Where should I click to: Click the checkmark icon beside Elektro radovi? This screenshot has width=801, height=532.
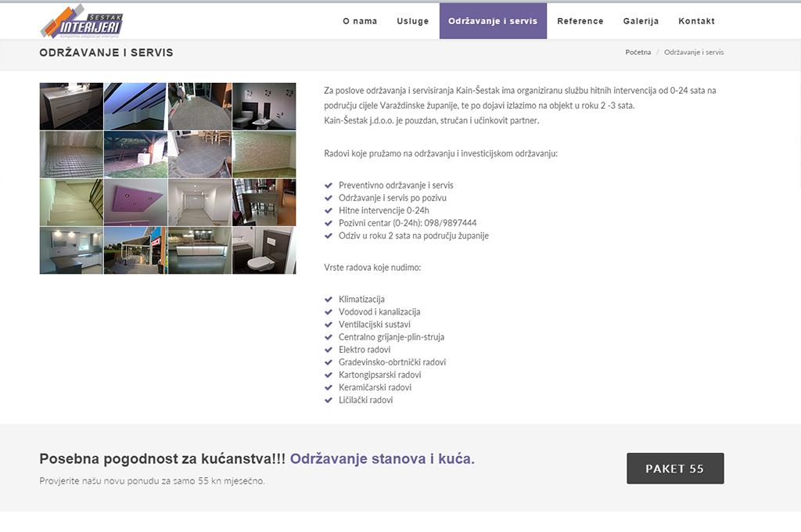pos(329,350)
